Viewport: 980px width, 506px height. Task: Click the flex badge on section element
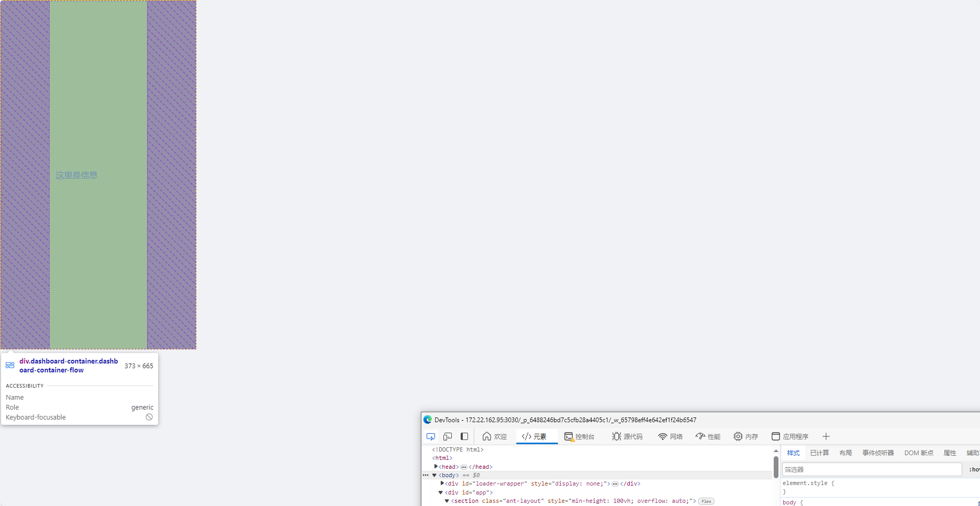706,501
